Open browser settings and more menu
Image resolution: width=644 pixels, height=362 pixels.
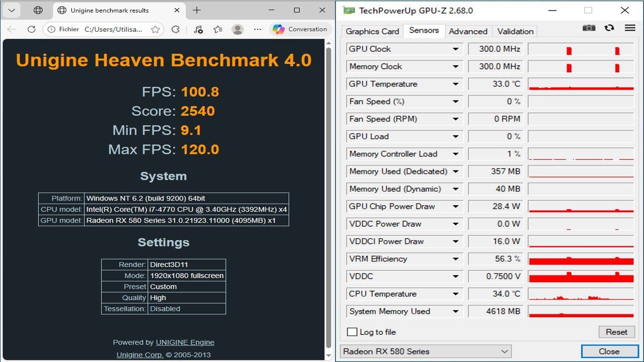coord(258,29)
